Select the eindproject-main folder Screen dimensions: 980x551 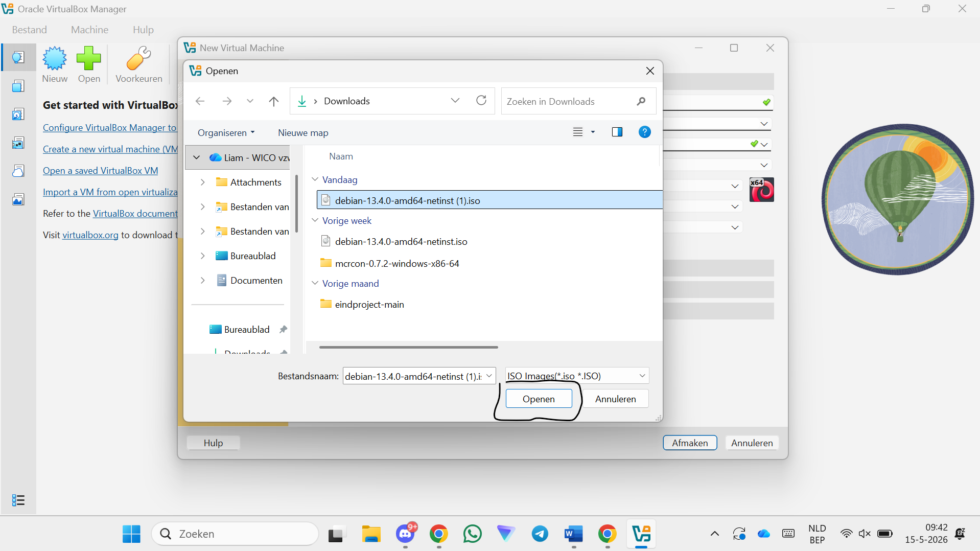362,305
